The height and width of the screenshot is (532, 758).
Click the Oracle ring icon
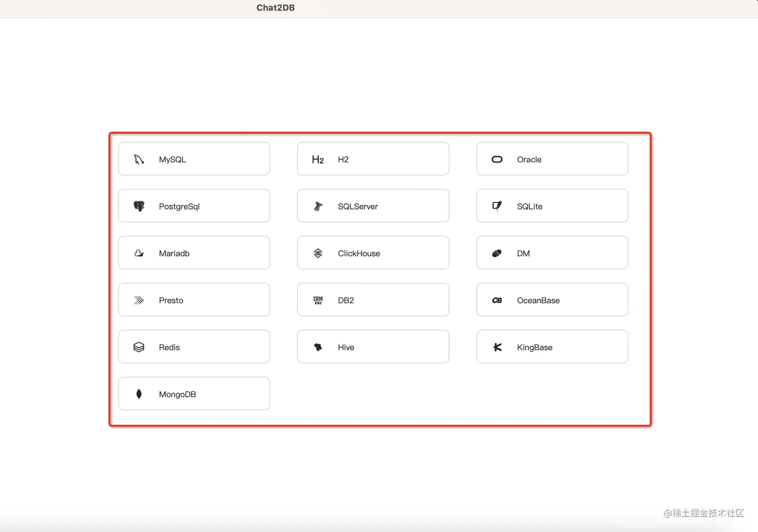point(497,159)
